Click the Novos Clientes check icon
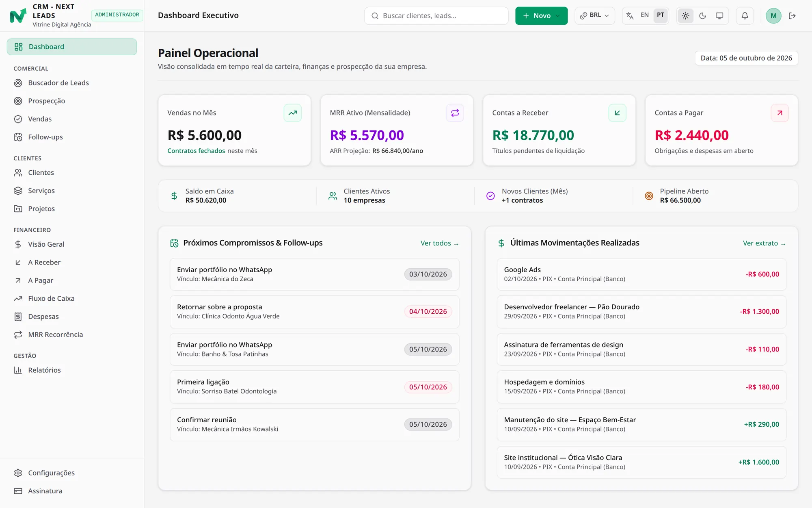The width and height of the screenshot is (812, 508). (x=490, y=196)
